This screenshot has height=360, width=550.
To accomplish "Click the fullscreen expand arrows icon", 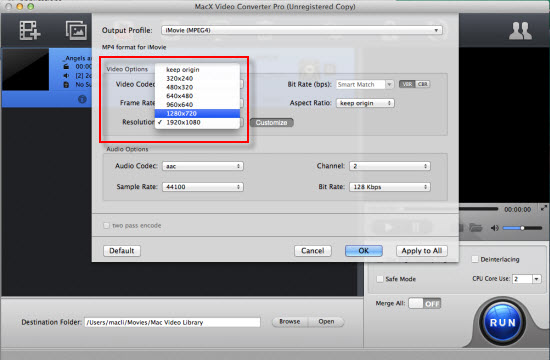I will [x=543, y=208].
